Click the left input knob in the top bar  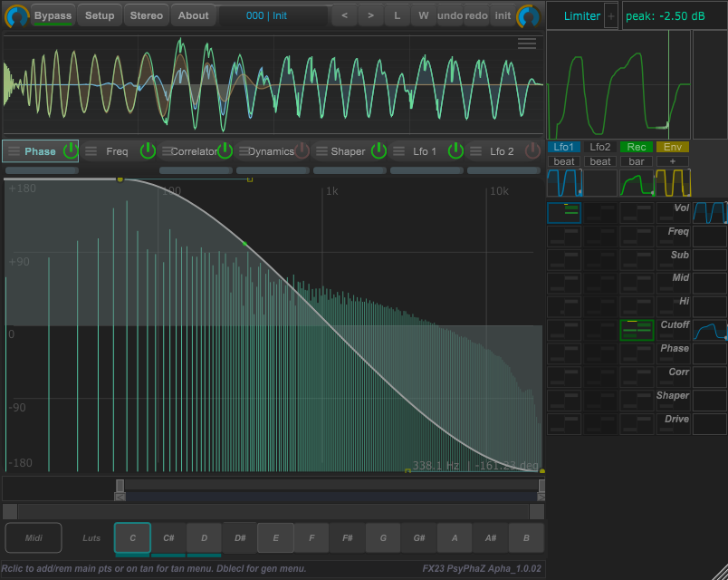pos(16,15)
